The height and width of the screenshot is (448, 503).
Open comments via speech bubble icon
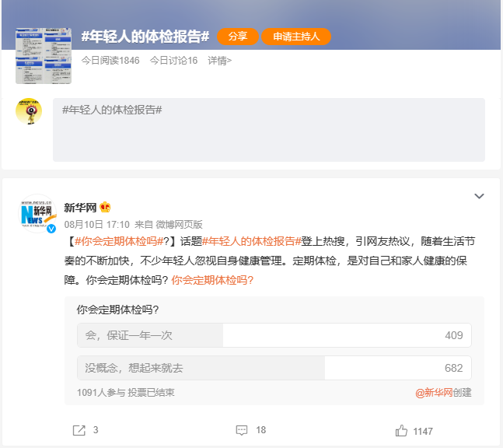(x=242, y=430)
